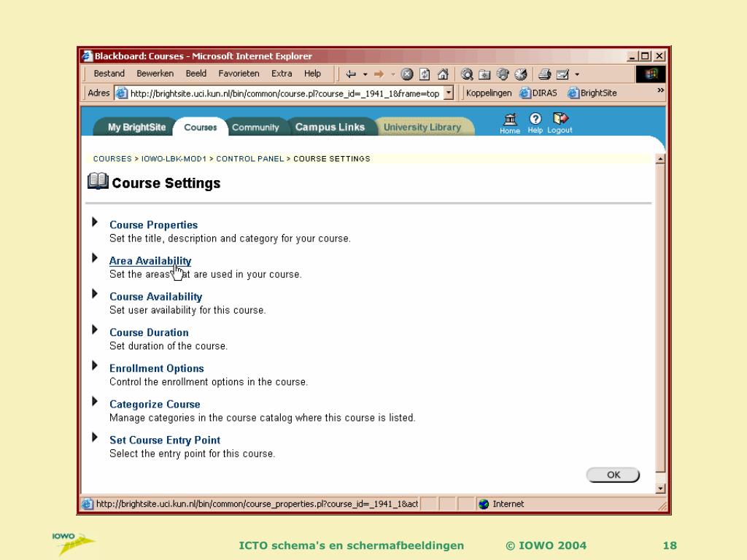Refresh the page using the Refresh icon
This screenshot has width=747, height=560.
coord(425,74)
